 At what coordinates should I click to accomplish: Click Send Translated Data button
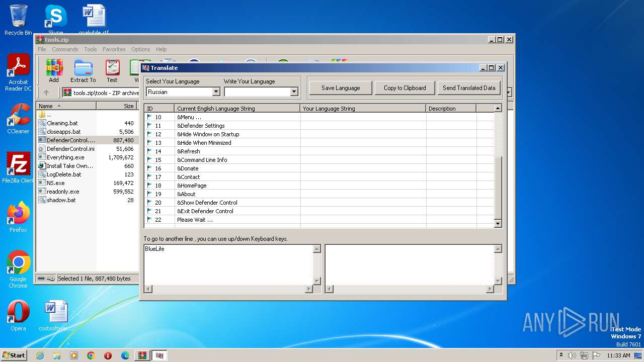point(469,88)
